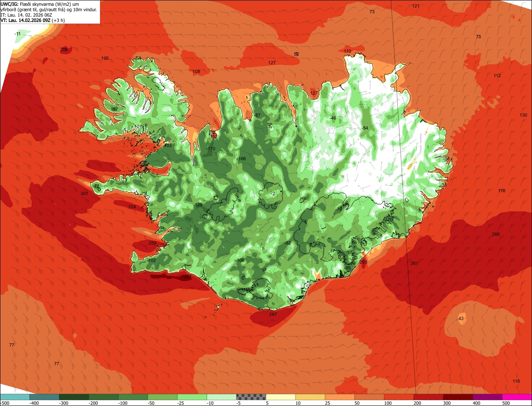Select the darkest green -300 to -200 legend swatch

point(74,397)
